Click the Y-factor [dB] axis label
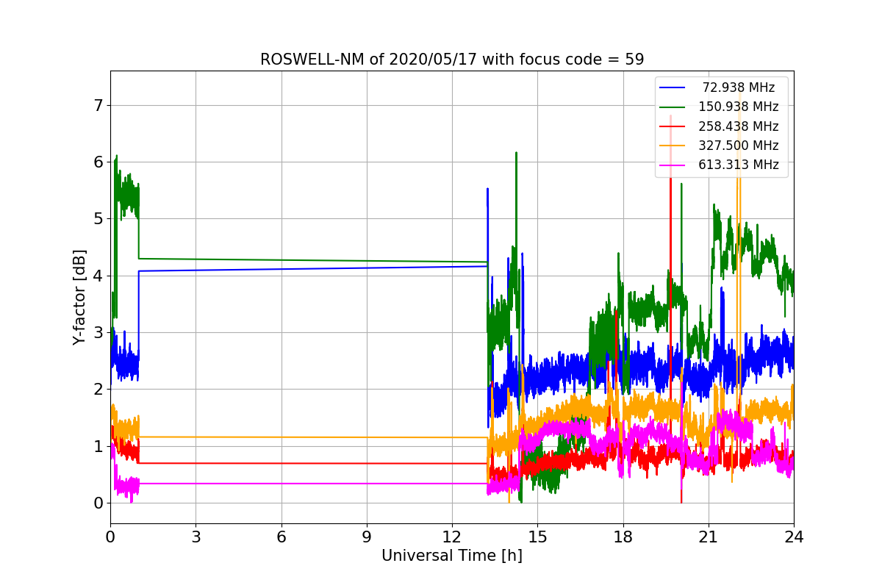882x588 pixels. pos(79,297)
